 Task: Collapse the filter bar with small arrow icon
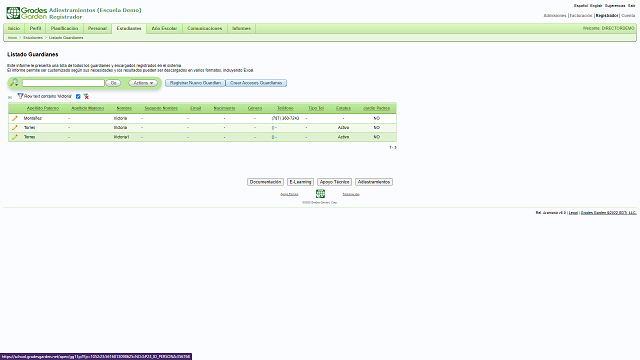10,97
